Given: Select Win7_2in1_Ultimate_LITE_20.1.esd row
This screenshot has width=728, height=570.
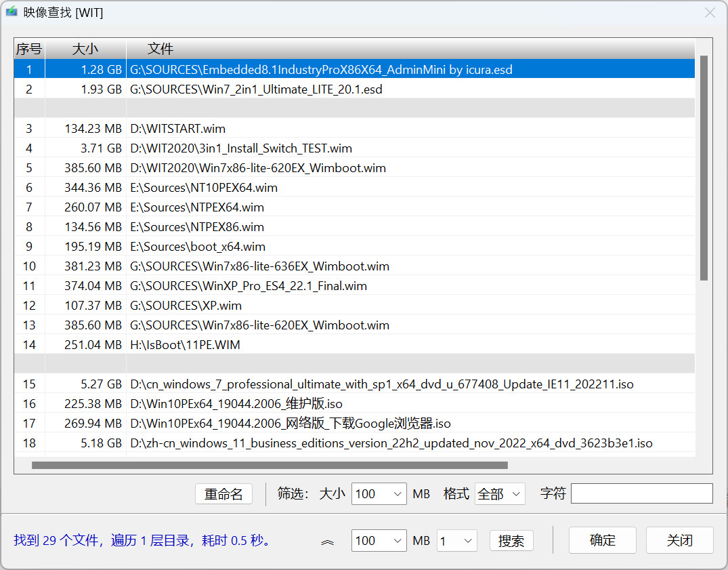Looking at the screenshot, I should point(354,89).
